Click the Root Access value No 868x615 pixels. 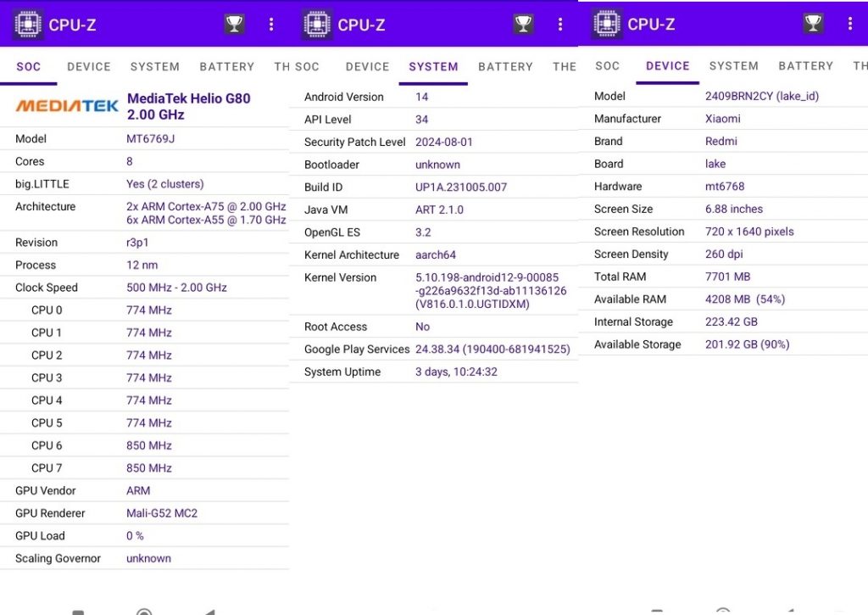(422, 327)
